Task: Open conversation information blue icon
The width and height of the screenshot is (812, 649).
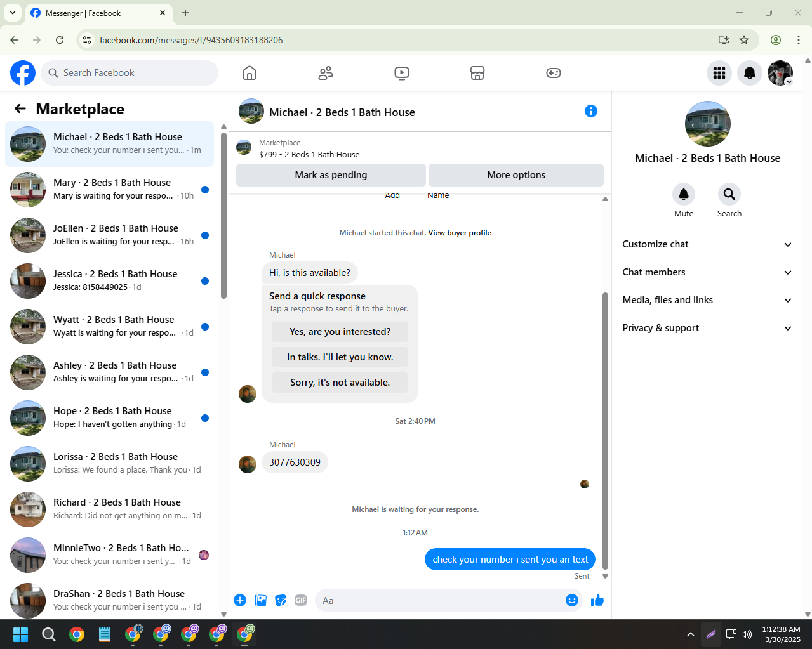Action: pos(591,111)
